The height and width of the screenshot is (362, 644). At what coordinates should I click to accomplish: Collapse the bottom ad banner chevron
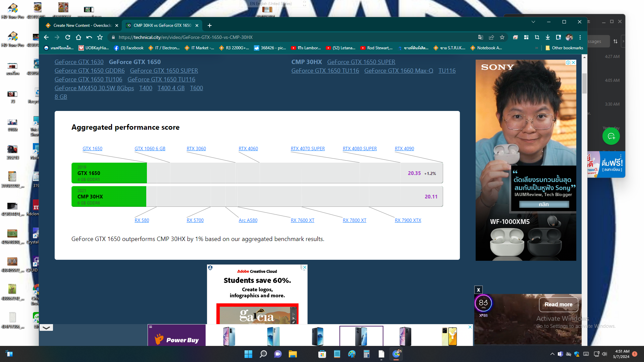46,328
